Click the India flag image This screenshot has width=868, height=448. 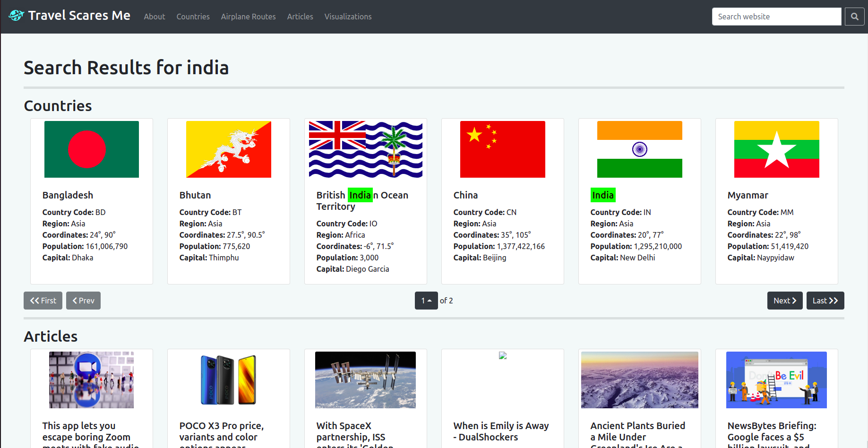(x=640, y=149)
